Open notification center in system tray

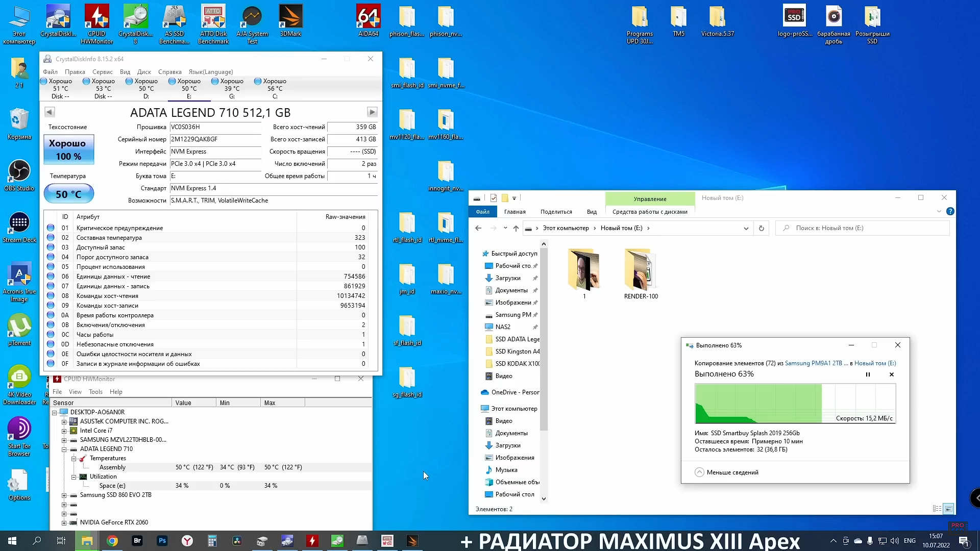pyautogui.click(x=964, y=541)
